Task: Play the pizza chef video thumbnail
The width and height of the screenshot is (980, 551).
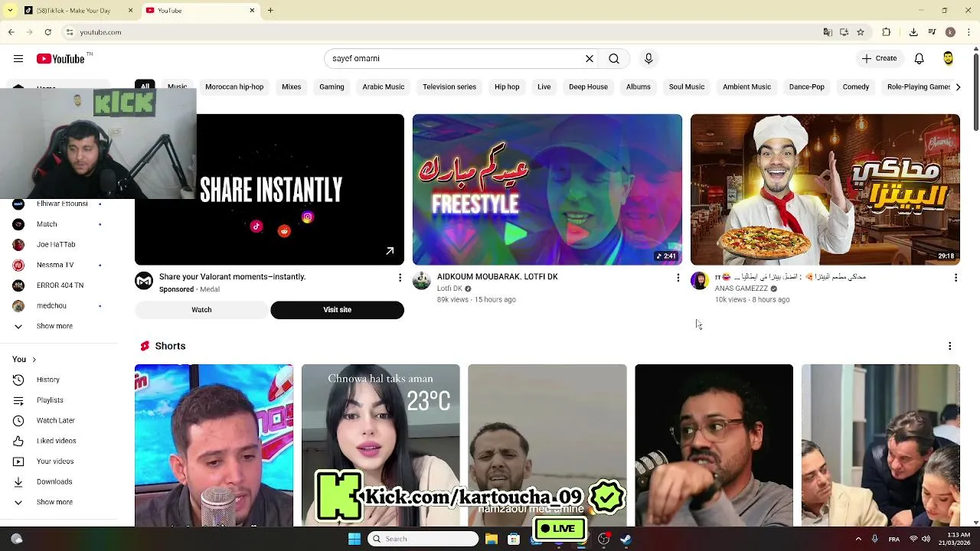Action: point(825,190)
